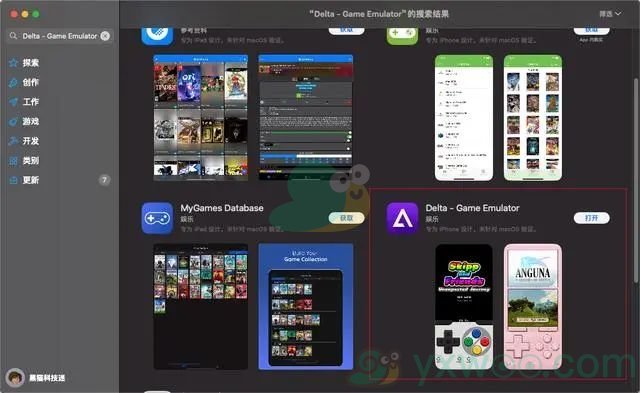Viewport: 640px width, 393px height.
Task: Click the green fullscreen window button
Action: click(36, 14)
